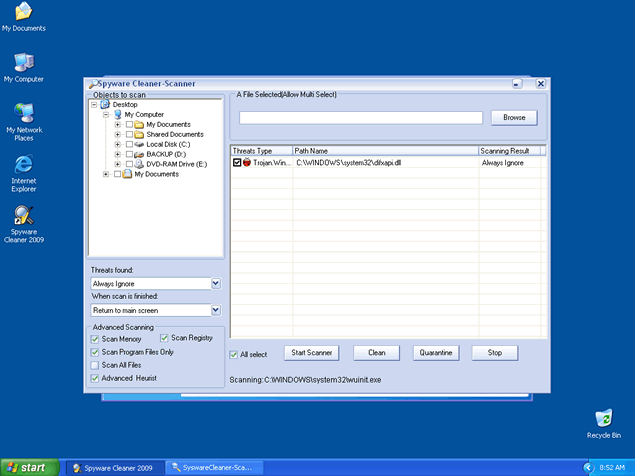The image size is (635, 476).
Task: Click the Trojan threat icon in results
Action: [x=246, y=162]
